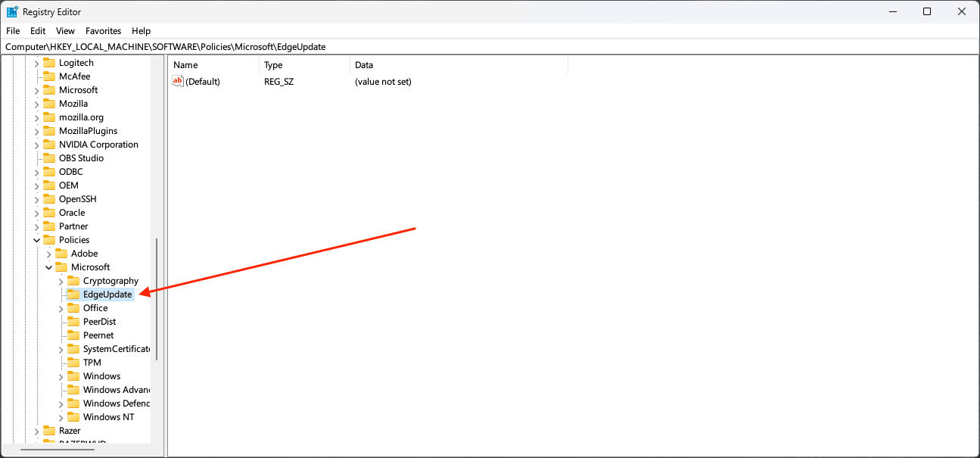Select the mozilla.org folder icon
The height and width of the screenshot is (458, 980).
point(49,117)
